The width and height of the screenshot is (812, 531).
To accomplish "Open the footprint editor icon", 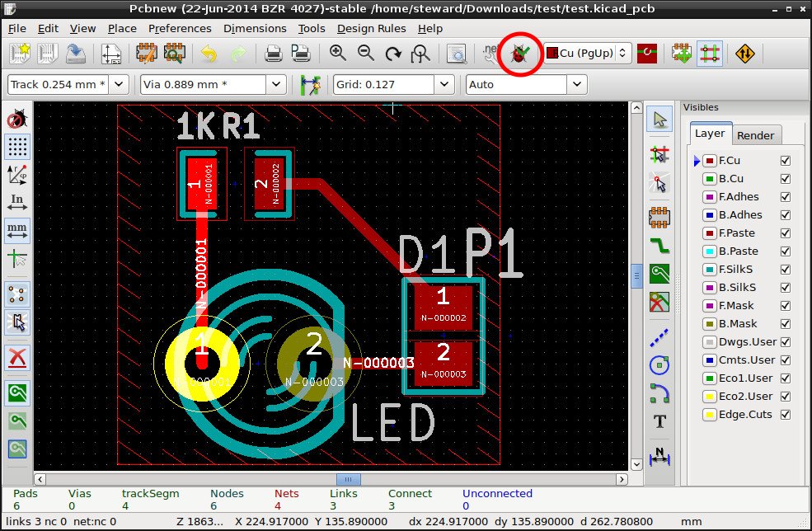I will point(147,54).
